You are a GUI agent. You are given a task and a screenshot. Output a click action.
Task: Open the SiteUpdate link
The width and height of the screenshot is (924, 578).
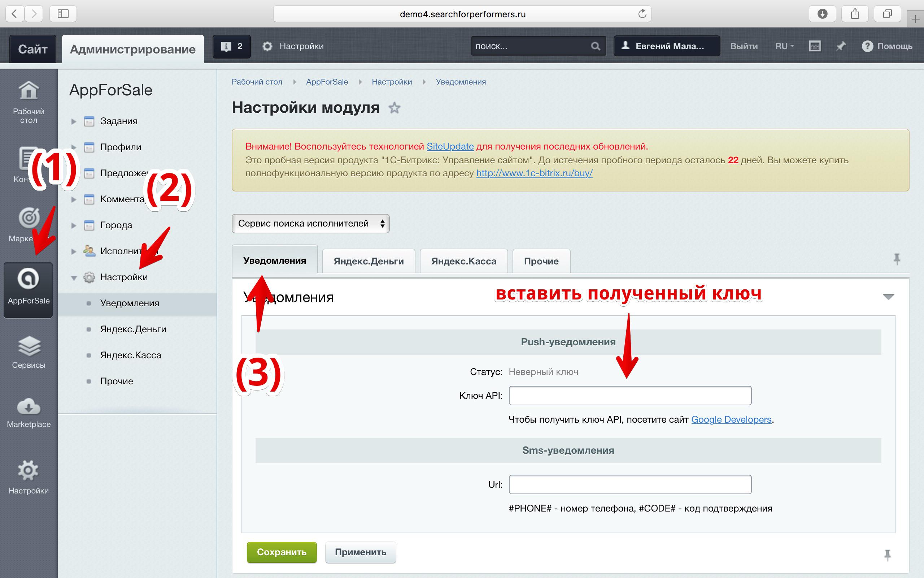click(450, 146)
